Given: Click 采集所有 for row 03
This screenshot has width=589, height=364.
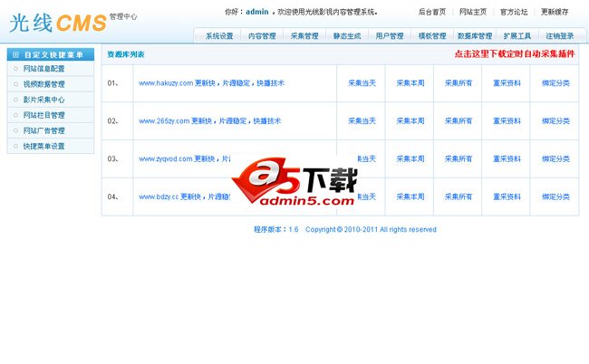Looking at the screenshot, I should tap(459, 158).
